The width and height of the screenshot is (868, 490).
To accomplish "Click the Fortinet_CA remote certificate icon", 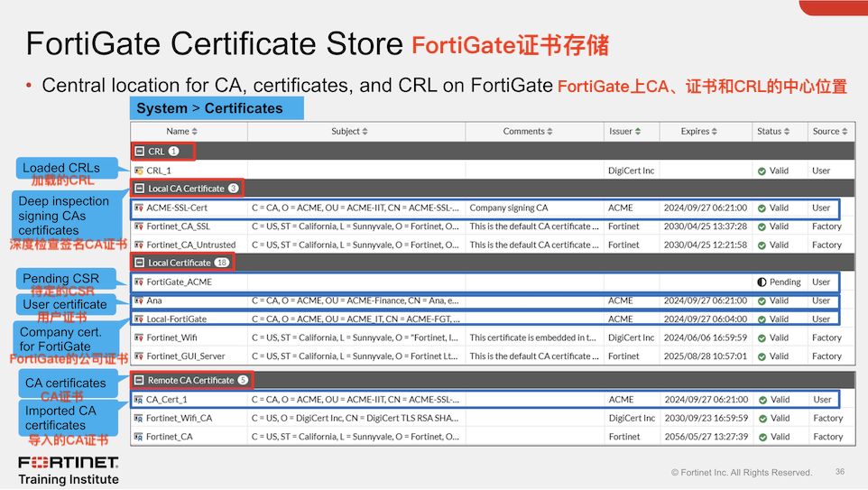I will (138, 437).
